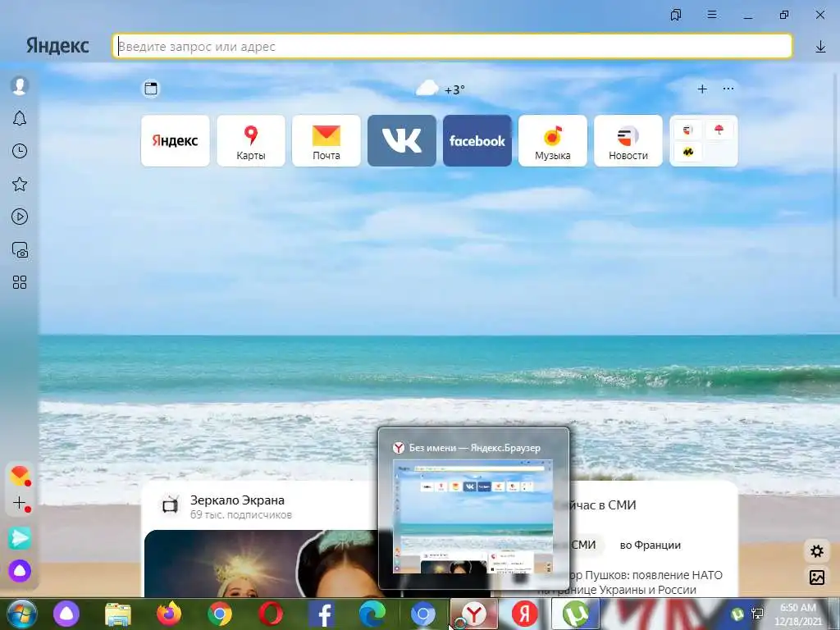Viewport: 840px width, 630px height.
Task: Click the page vertical scrollbar
Action: pos(836,185)
